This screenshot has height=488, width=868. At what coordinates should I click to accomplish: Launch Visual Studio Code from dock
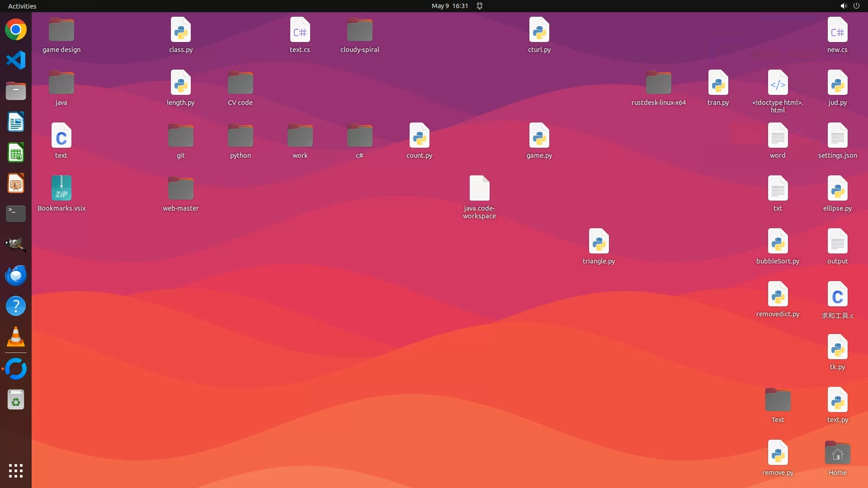(16, 60)
